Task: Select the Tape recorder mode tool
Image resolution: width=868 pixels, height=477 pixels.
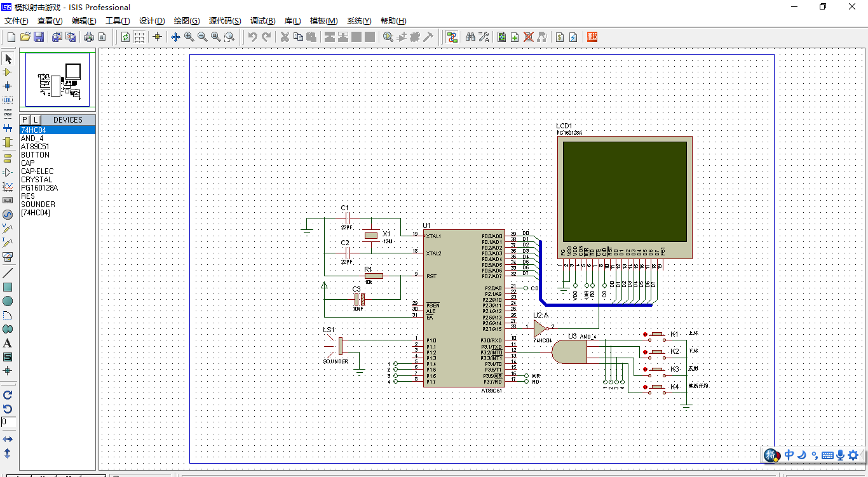Action: coord(8,200)
